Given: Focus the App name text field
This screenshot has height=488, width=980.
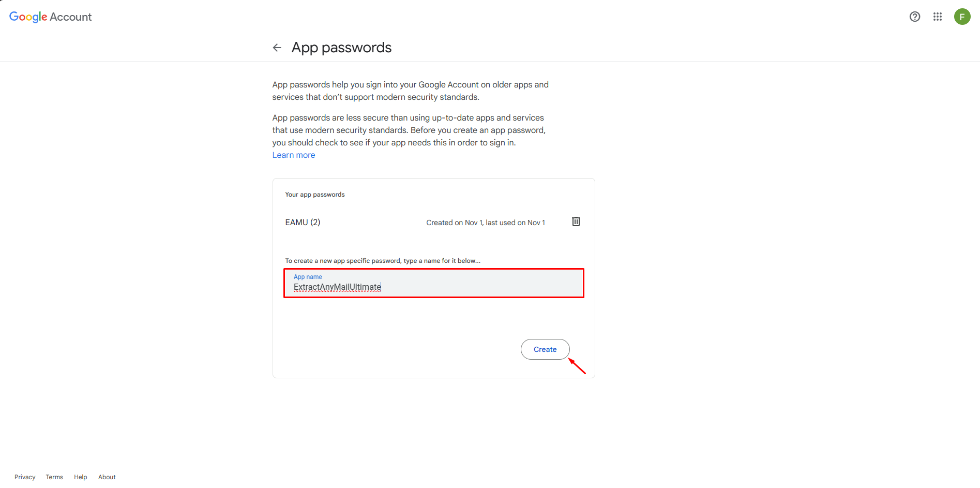Looking at the screenshot, I should pos(434,283).
